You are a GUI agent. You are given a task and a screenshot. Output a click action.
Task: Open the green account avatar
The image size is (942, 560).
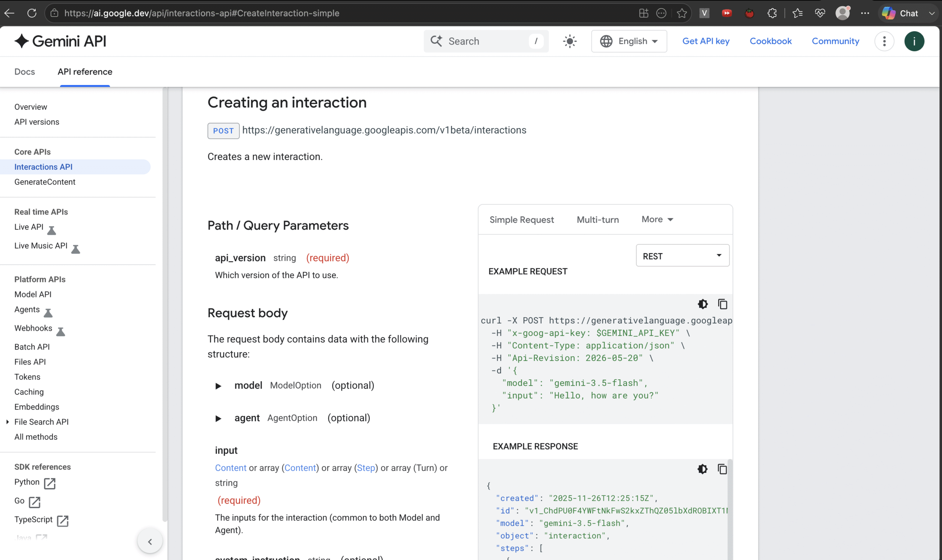click(x=914, y=41)
